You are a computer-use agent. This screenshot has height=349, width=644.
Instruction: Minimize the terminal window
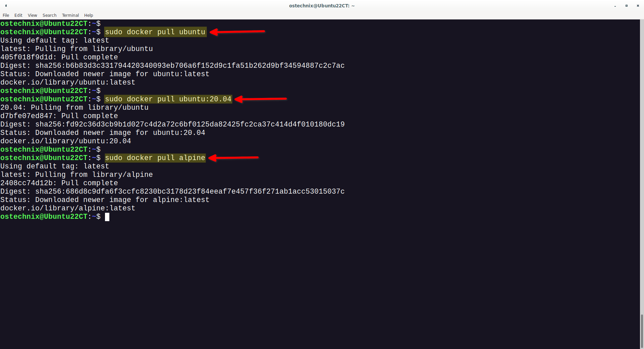tap(615, 6)
